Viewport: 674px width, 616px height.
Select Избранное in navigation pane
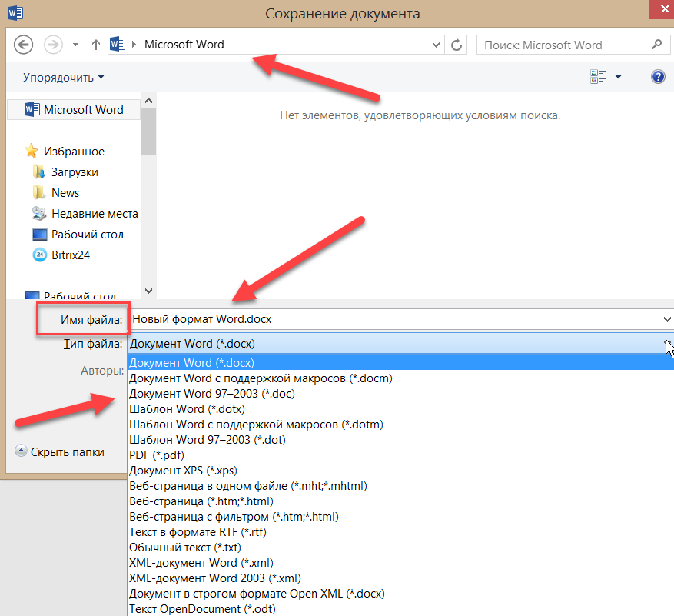(x=74, y=152)
